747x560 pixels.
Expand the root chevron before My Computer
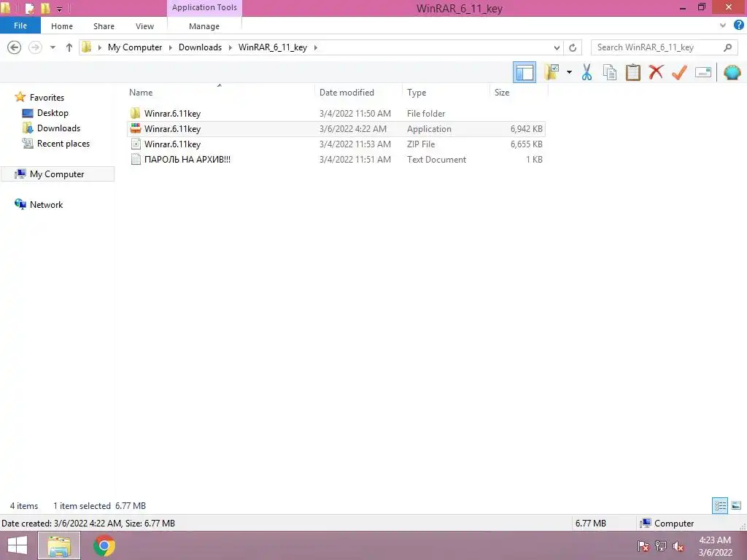[99, 47]
